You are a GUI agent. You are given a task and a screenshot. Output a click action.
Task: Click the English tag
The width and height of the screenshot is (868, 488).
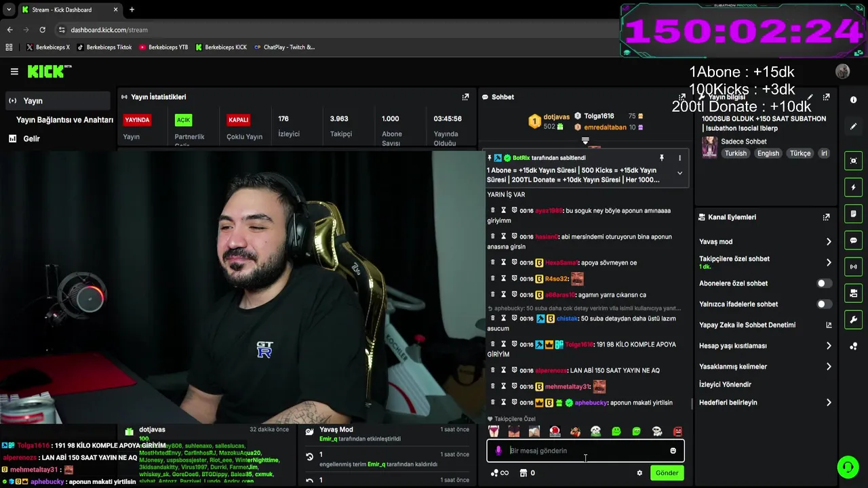pyautogui.click(x=768, y=153)
